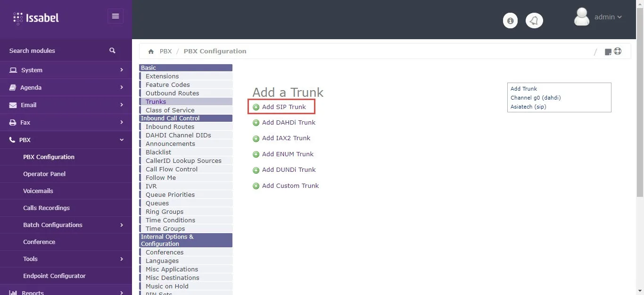This screenshot has height=295, width=644.
Task: Click green plus icon beside Add DAHDi Trunk
Action: pos(256,123)
